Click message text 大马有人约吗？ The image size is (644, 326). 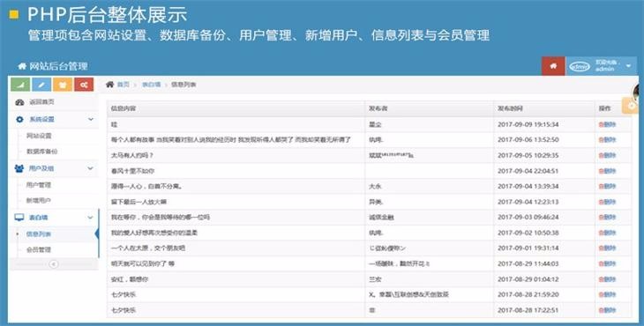tap(131, 155)
